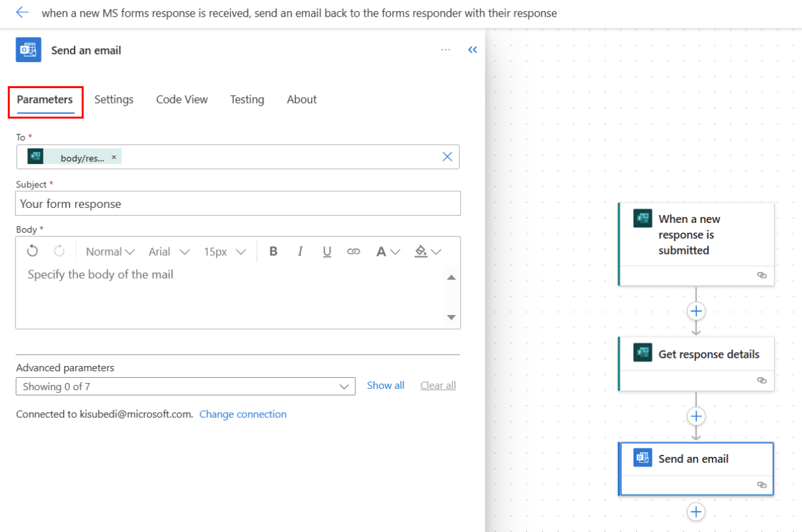802x532 pixels.
Task: Insert a hyperlink in the body
Action: [353, 251]
